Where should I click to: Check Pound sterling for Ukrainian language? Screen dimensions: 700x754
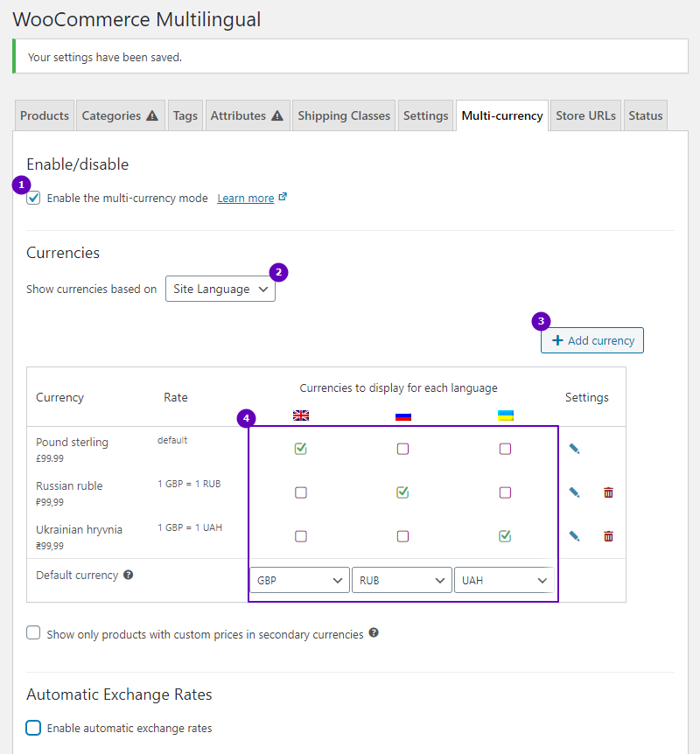505,449
